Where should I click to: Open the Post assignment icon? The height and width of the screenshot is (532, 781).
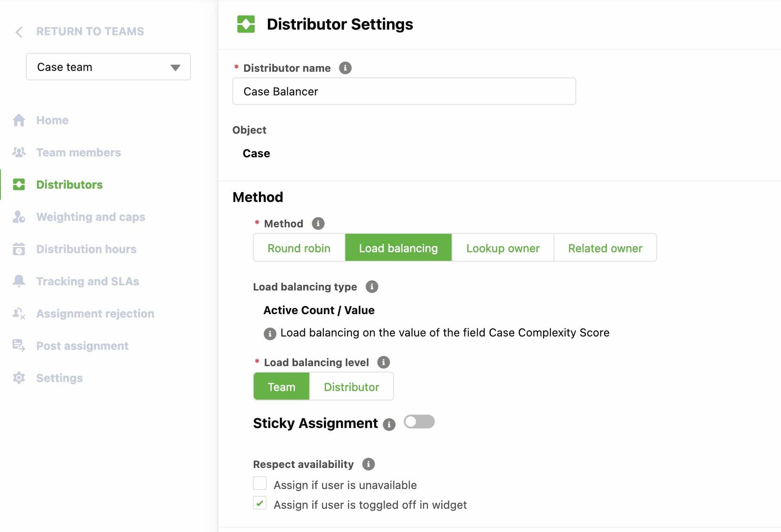pos(19,345)
